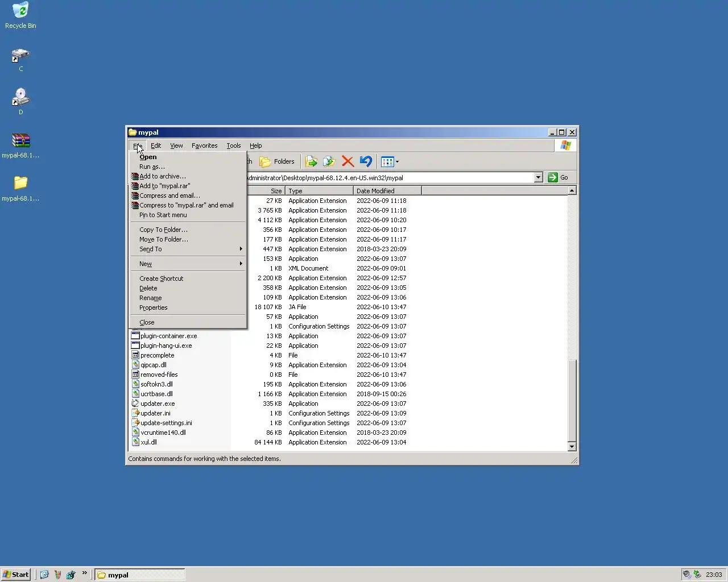
Task: Open the Tools menu
Action: (x=233, y=145)
